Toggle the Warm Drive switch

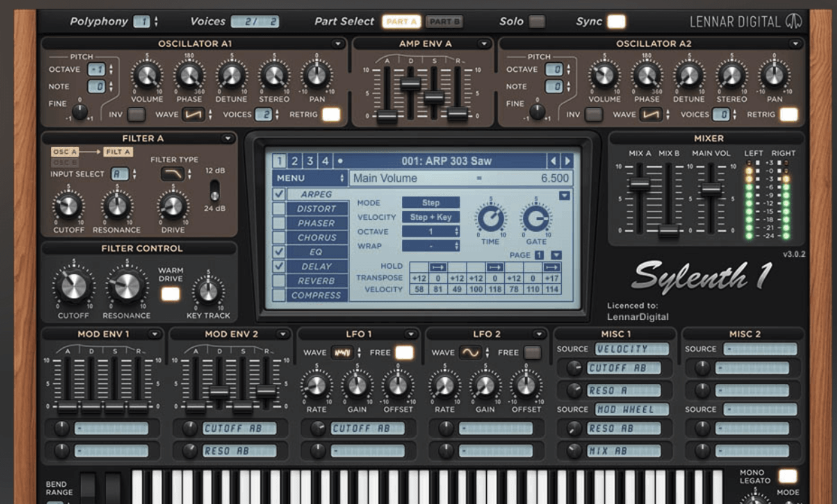click(170, 294)
